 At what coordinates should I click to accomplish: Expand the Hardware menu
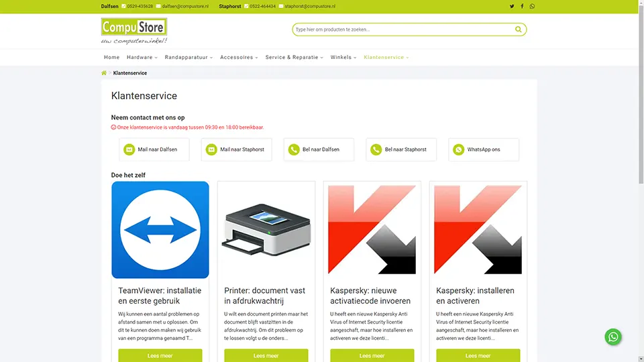pyautogui.click(x=142, y=58)
